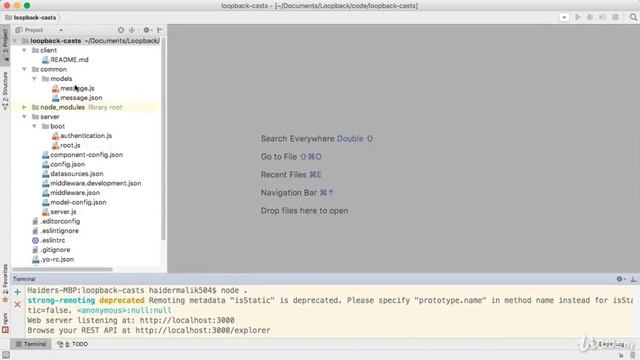Toggle the Structure tool window side tab
This screenshot has width=640, height=360.
pyautogui.click(x=5, y=91)
